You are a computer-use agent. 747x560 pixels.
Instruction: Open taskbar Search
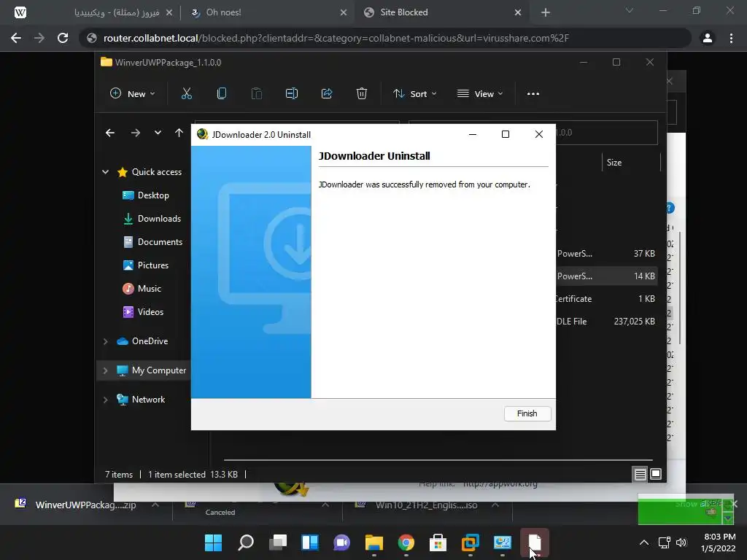[x=246, y=542]
